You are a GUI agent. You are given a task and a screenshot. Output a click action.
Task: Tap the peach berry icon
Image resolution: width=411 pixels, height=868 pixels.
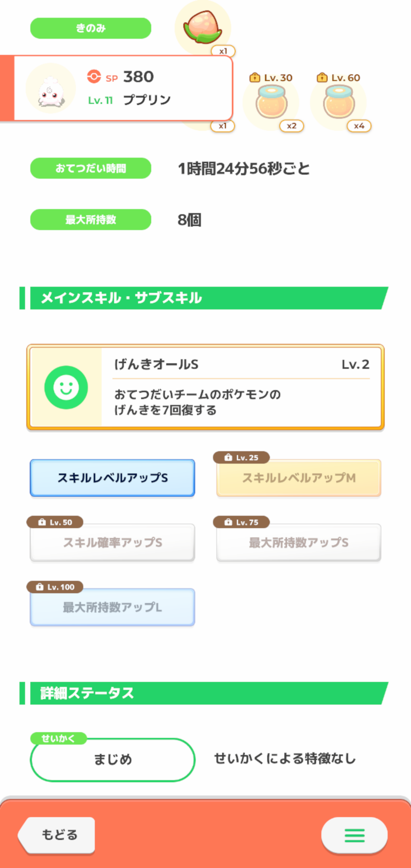coord(203,27)
